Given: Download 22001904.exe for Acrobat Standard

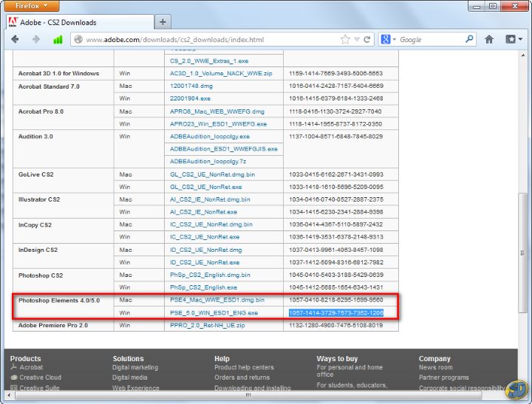Looking at the screenshot, I should coord(190,98).
